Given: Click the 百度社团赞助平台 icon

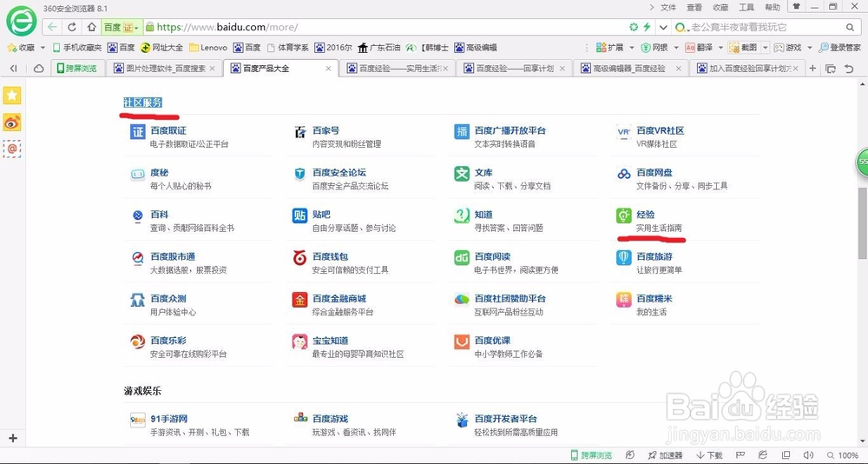Looking at the screenshot, I should (x=462, y=300).
